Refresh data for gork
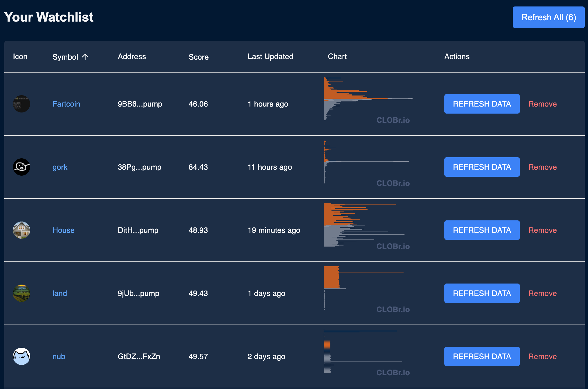The image size is (588, 389). pos(482,167)
